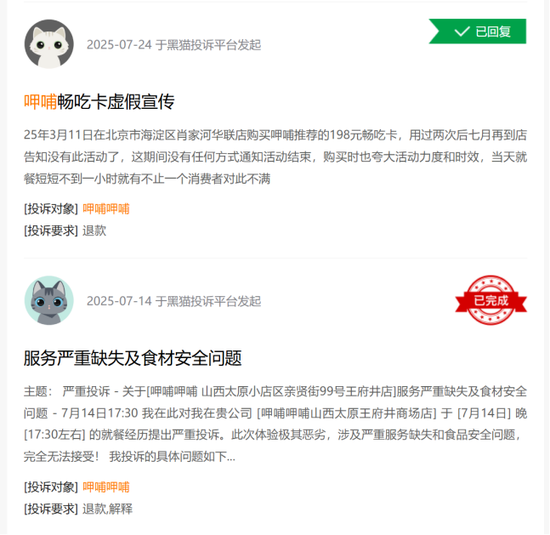Click the [投诉要求] label in second complaint
This screenshot has height=535, width=550.
click(51, 509)
